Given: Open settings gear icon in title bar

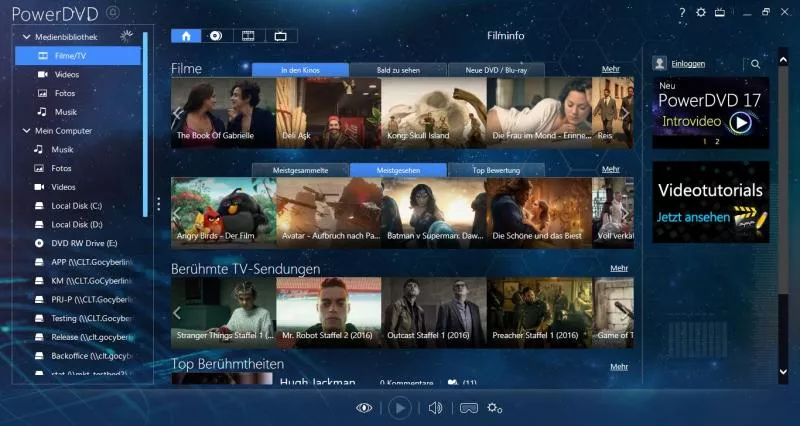Looking at the screenshot, I should [x=701, y=12].
